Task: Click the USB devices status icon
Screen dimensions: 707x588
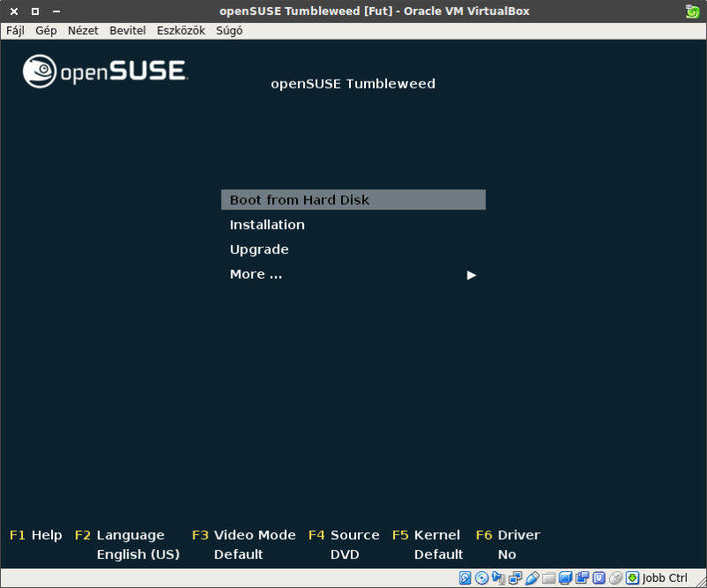Action: coord(532,577)
